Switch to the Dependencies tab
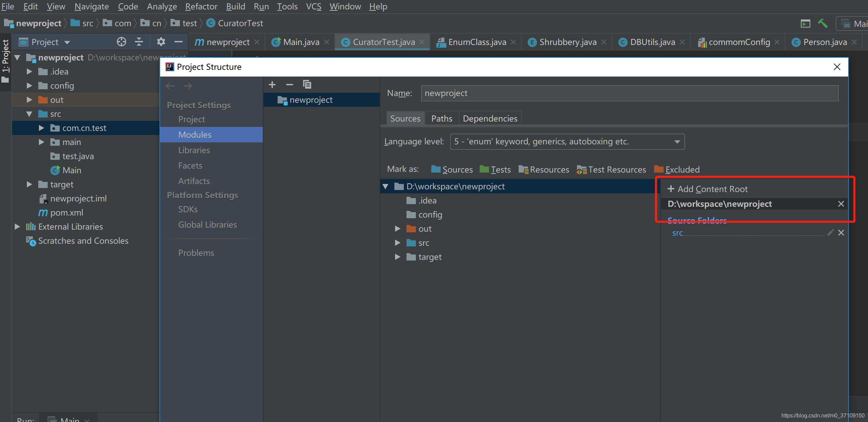The width and height of the screenshot is (868, 422). coord(490,119)
